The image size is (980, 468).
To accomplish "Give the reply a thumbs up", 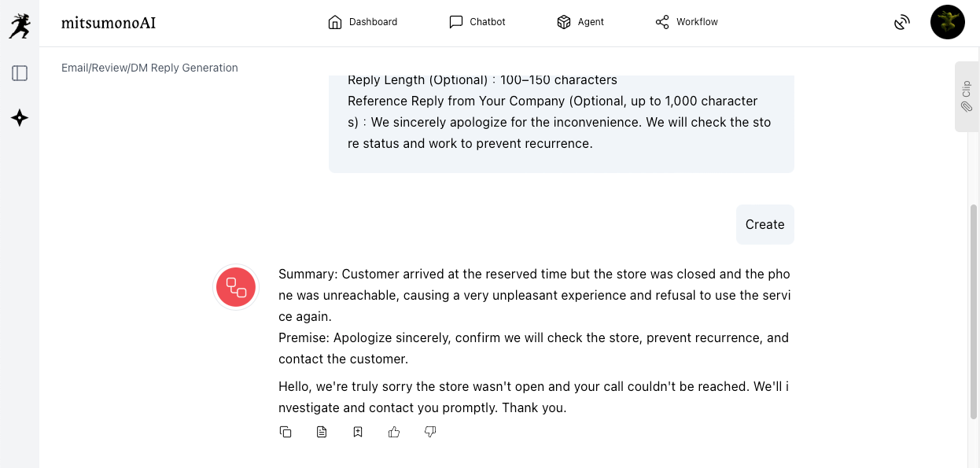I will (394, 432).
